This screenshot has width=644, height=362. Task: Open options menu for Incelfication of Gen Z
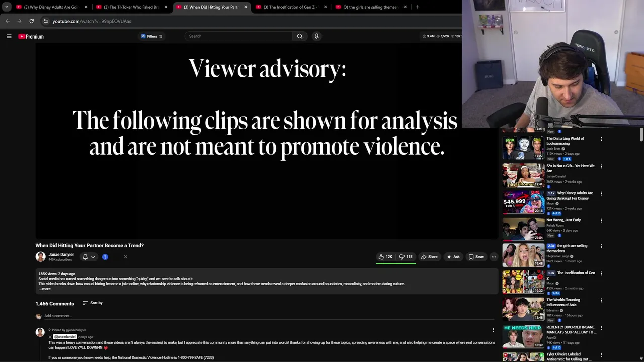click(601, 274)
